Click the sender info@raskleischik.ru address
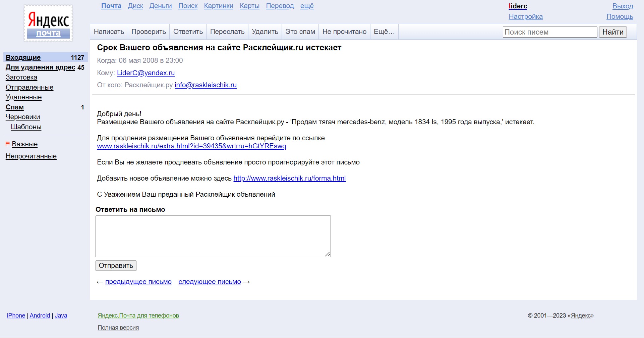The width and height of the screenshot is (644, 338). 206,85
